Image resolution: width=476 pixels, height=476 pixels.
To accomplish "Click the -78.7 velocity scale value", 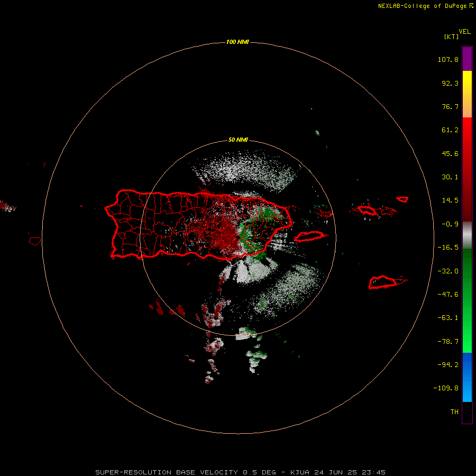I will click(x=448, y=342).
